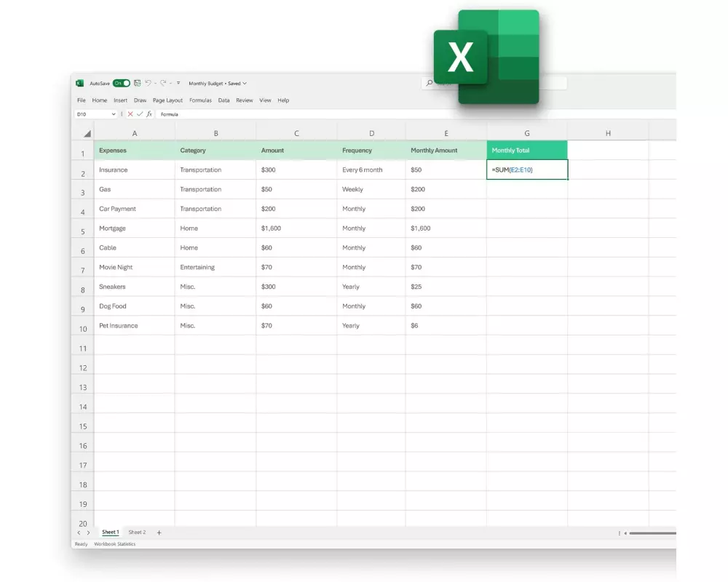Add a new sheet with the plus icon
Viewport: 728px width, 582px height.
click(x=159, y=533)
